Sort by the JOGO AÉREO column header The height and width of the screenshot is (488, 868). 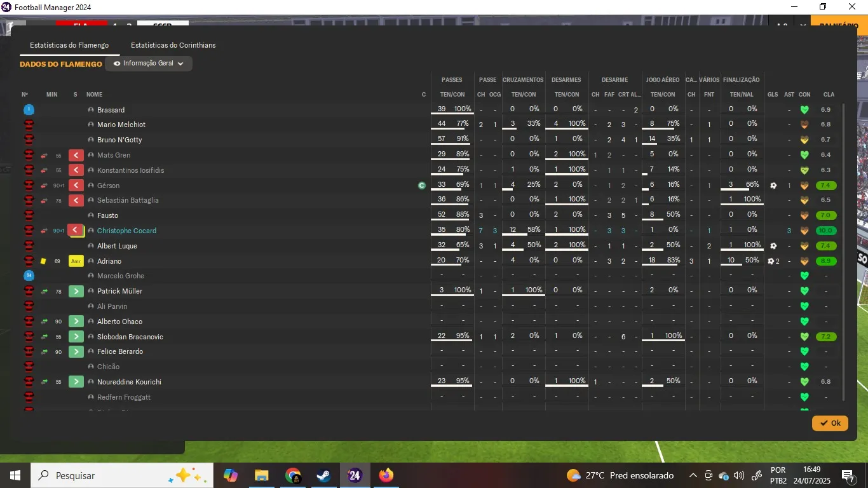663,80
